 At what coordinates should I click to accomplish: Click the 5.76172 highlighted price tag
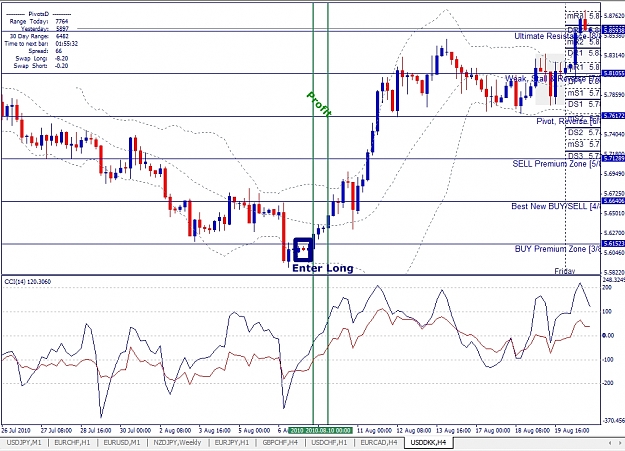(613, 116)
